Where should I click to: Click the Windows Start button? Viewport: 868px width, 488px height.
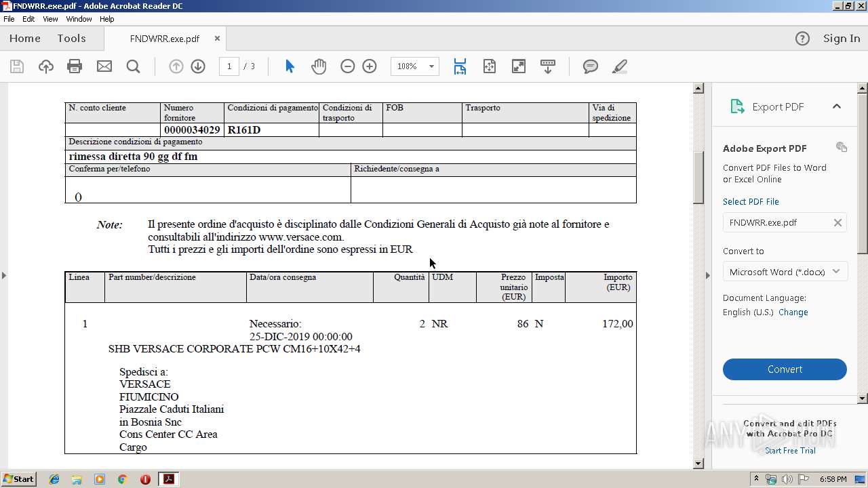pyautogui.click(x=18, y=479)
